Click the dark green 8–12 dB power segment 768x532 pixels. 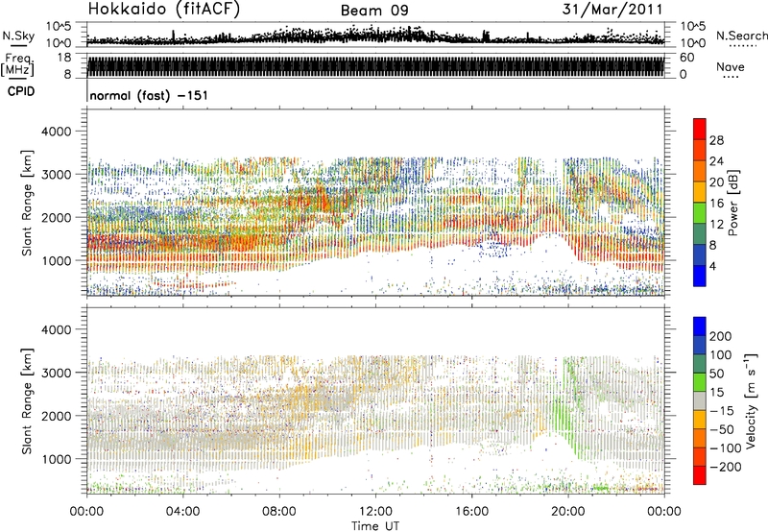[x=700, y=234]
